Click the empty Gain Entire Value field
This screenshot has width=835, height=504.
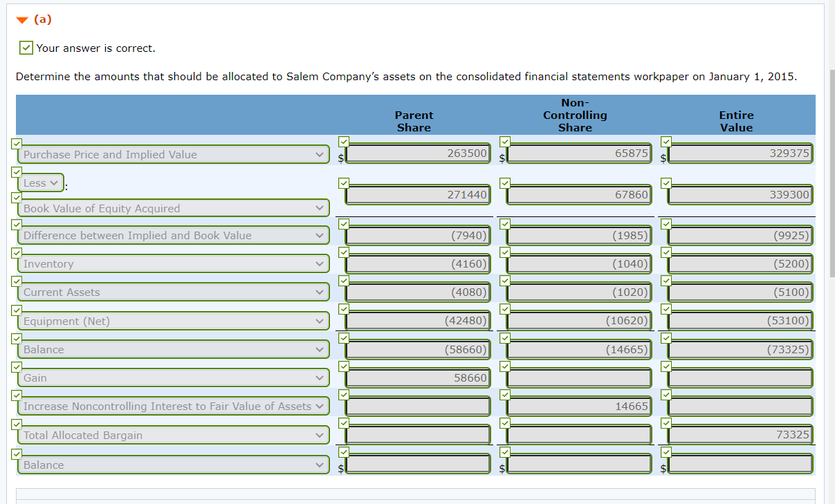(740, 377)
